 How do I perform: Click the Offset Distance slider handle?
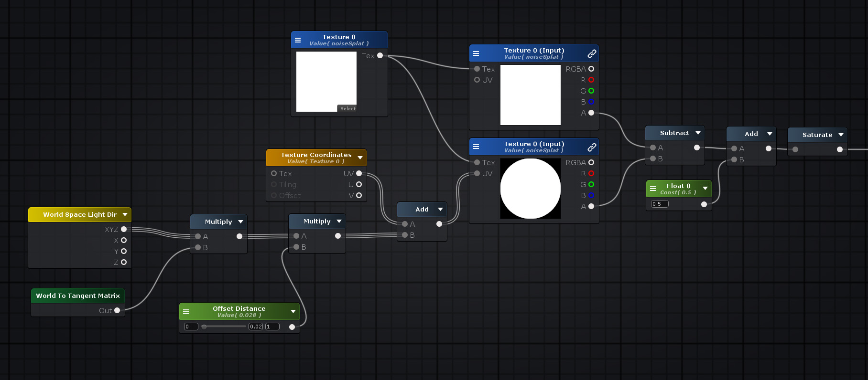pyautogui.click(x=204, y=327)
